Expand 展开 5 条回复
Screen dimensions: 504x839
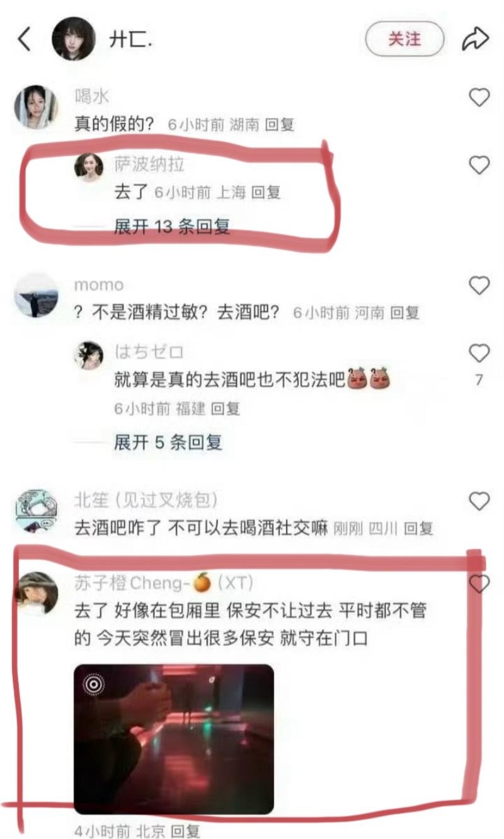[x=168, y=443]
